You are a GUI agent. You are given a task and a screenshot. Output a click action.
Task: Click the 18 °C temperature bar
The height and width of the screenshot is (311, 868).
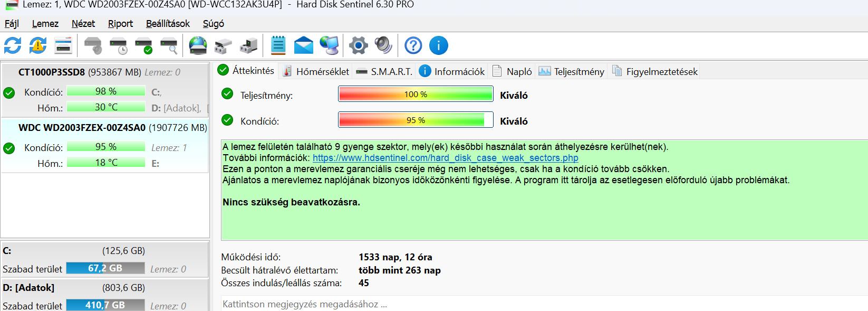point(106,163)
